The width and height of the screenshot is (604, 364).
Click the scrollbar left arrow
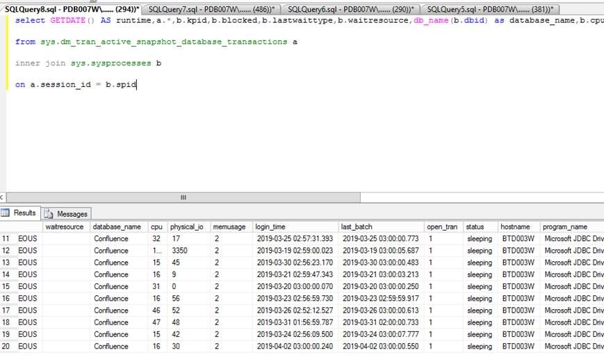point(2,197)
